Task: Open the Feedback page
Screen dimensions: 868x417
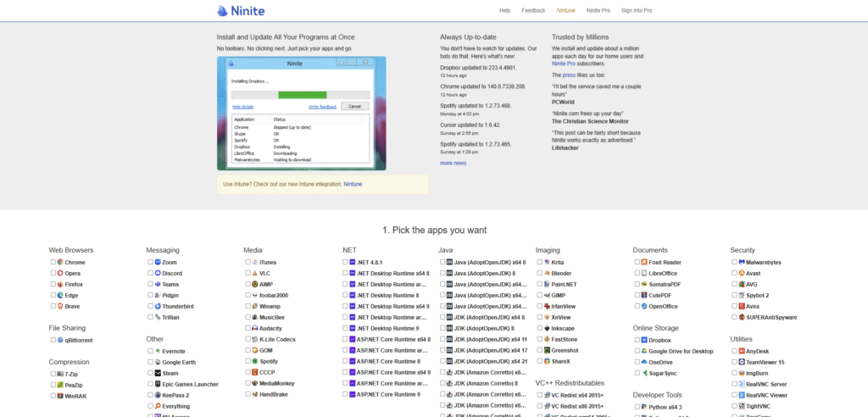Action: 534,10
